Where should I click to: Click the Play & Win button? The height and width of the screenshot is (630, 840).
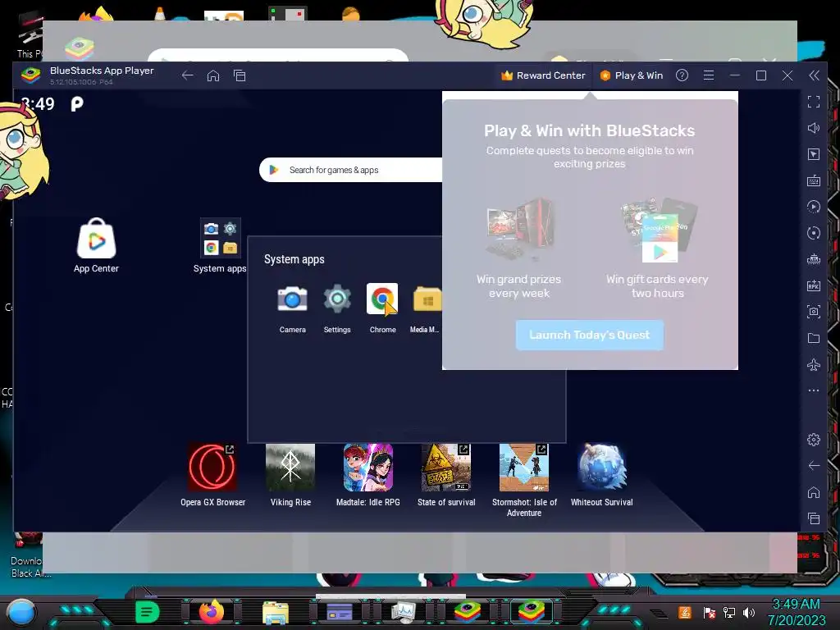[x=632, y=75]
